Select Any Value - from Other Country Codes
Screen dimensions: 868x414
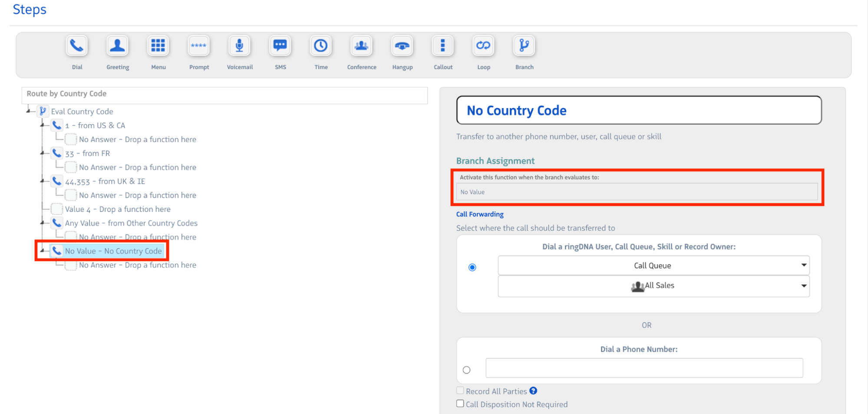[131, 223]
